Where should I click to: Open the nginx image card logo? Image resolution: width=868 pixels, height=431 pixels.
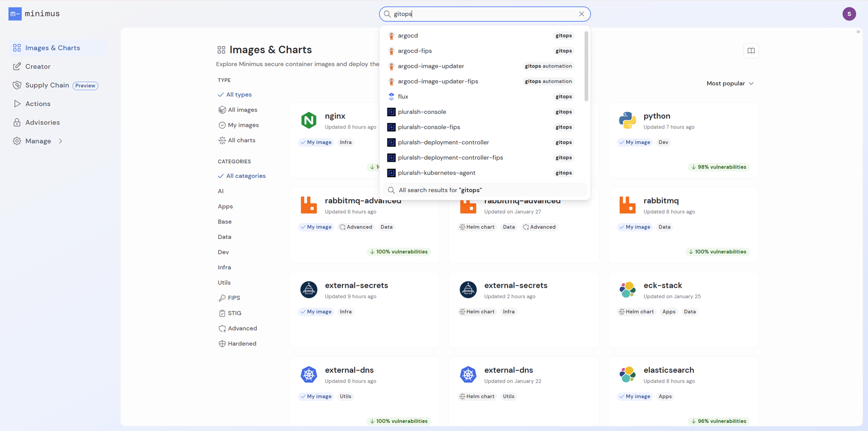coord(309,120)
